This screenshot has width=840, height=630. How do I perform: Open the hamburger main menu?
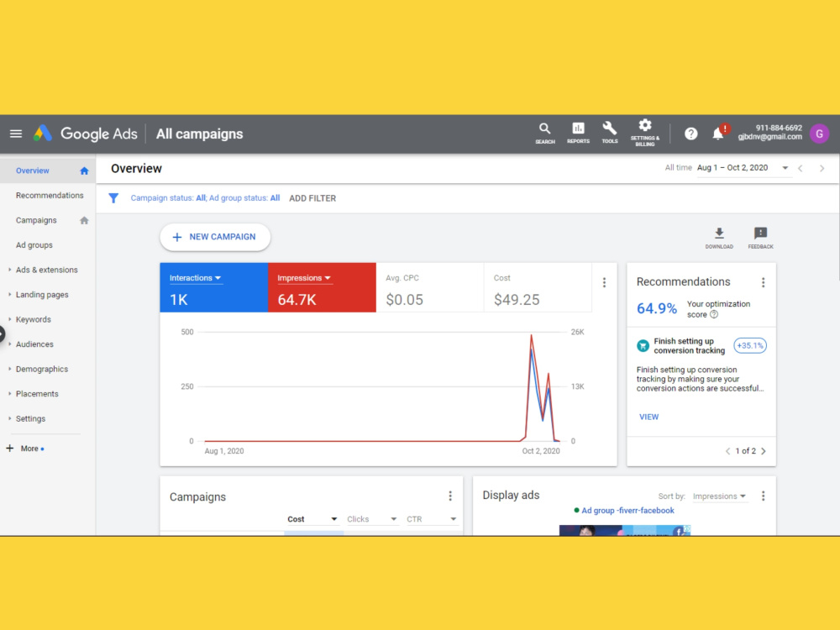pyautogui.click(x=15, y=134)
